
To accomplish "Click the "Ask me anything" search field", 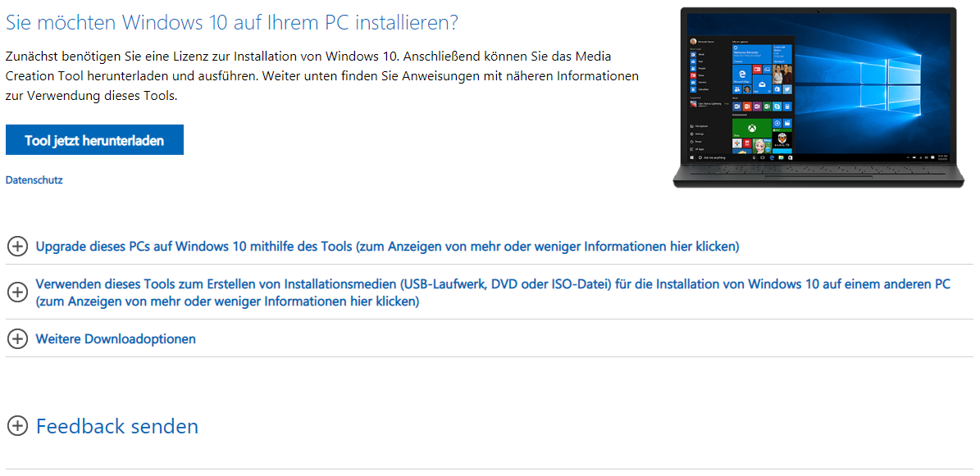I will coord(720,156).
